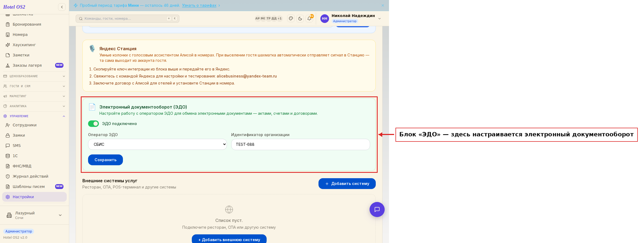644x243 pixels.
Task: Click the Шаблоны писем file icon
Action: (x=8, y=187)
